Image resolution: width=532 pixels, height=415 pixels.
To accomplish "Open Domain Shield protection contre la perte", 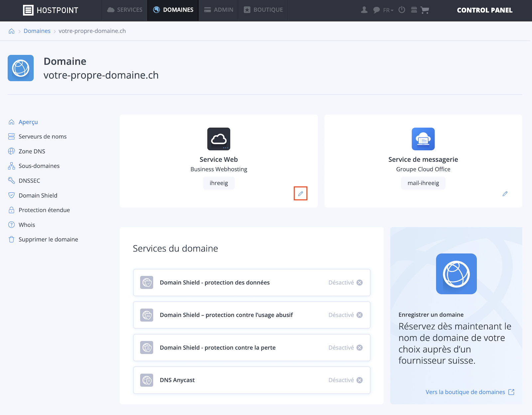I will coord(252,348).
